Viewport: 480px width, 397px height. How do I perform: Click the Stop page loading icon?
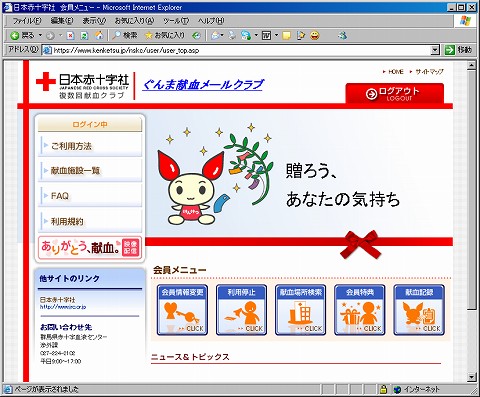click(70, 36)
